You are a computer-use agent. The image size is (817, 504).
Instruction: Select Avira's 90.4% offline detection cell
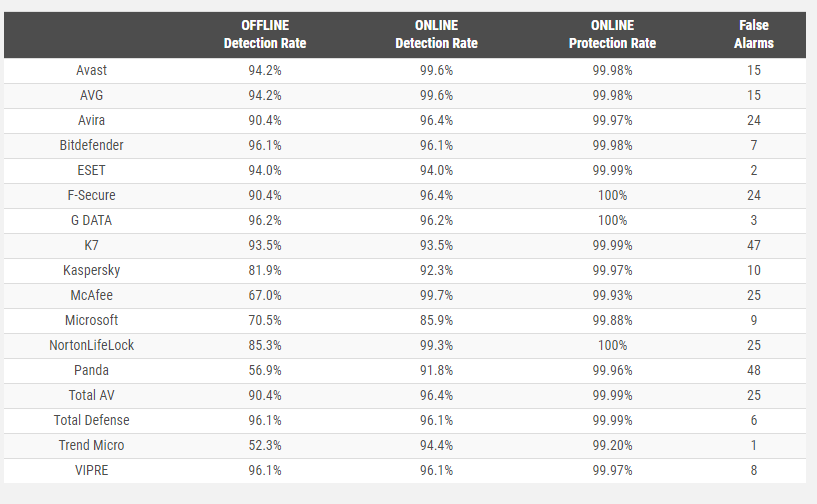(265, 121)
